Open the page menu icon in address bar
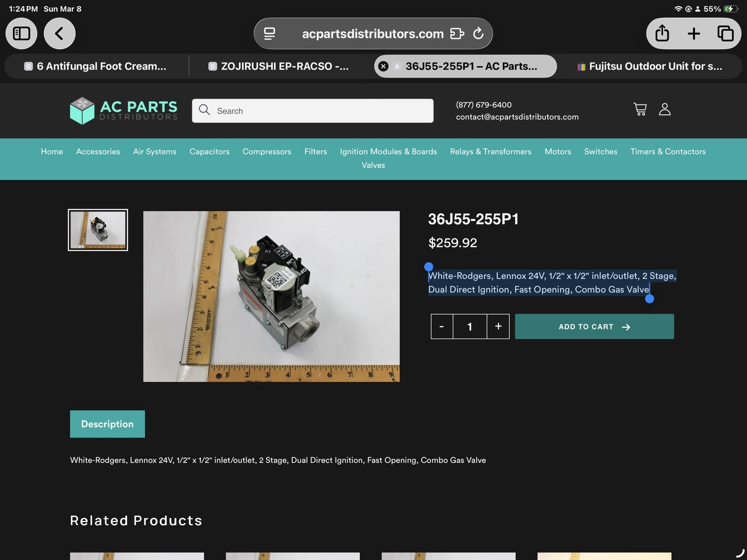Image resolution: width=747 pixels, height=560 pixels. [269, 34]
